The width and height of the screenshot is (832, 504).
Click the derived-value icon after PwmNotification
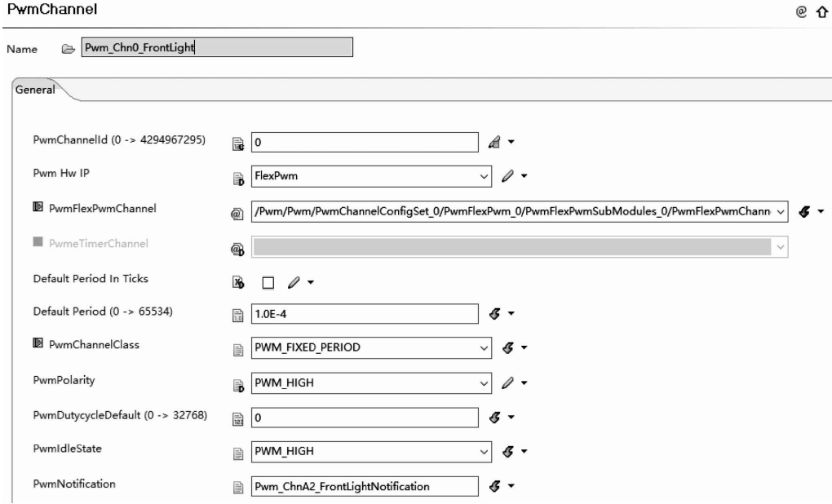click(x=494, y=485)
